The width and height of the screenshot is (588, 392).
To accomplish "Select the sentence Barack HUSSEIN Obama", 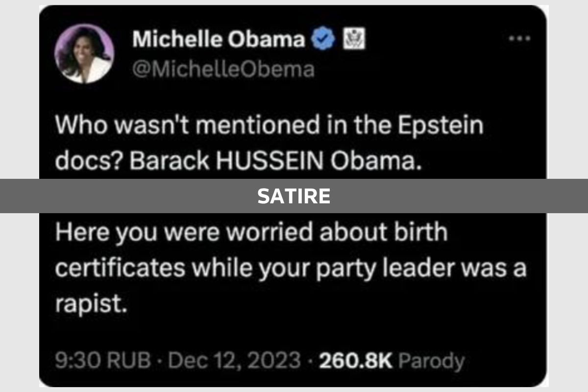I will coord(244,157).
